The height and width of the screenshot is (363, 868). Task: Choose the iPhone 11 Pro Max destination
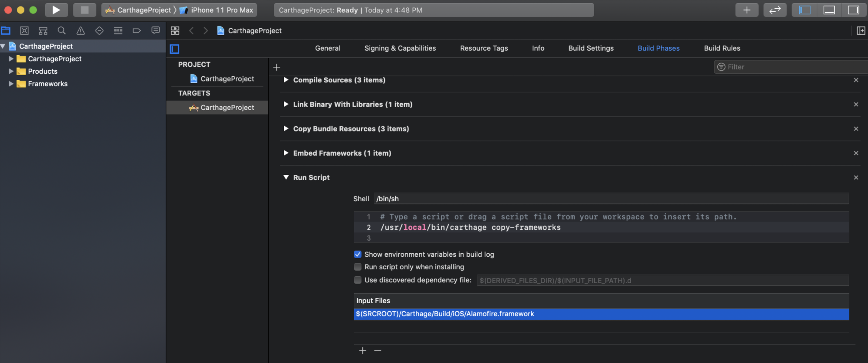point(217,10)
